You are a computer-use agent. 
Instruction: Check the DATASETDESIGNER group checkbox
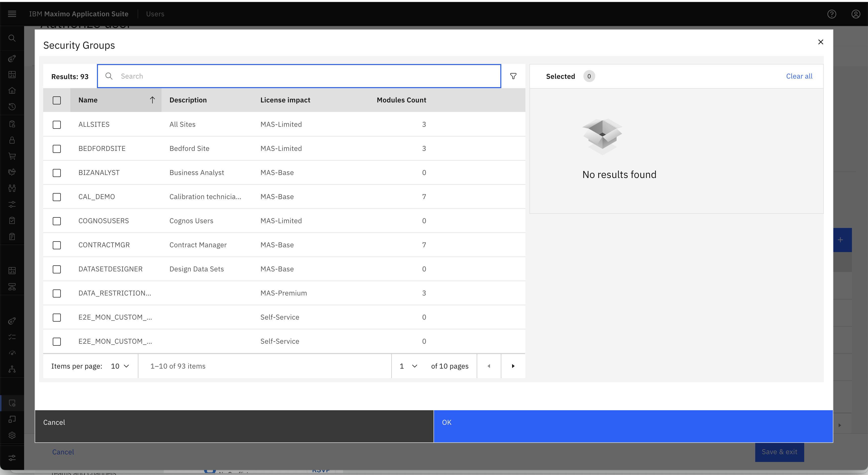point(57,269)
